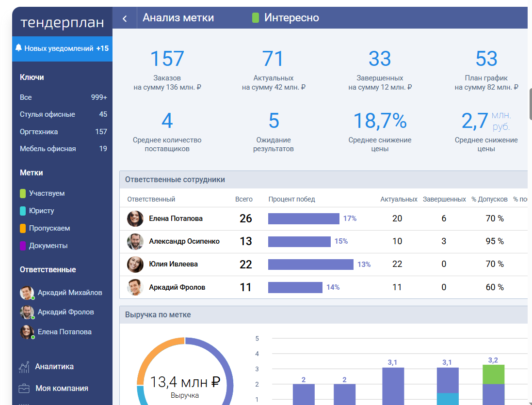Open the Новых уведомлений +15 banner
The width and height of the screenshot is (532, 405).
tap(63, 48)
